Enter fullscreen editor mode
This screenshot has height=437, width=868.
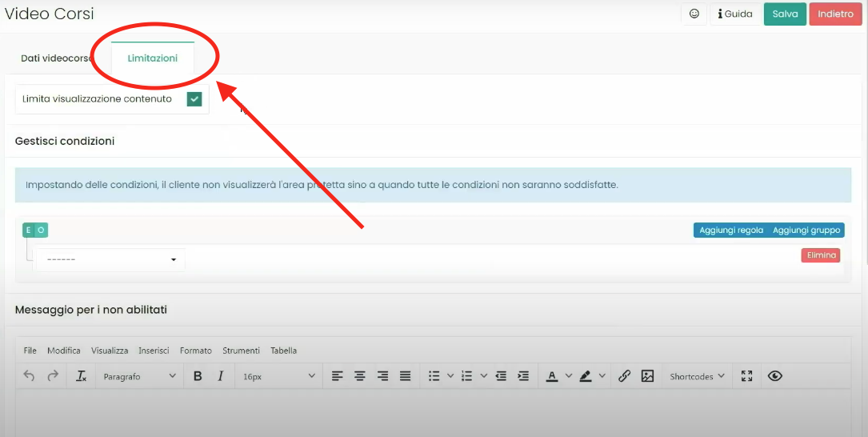(x=747, y=376)
